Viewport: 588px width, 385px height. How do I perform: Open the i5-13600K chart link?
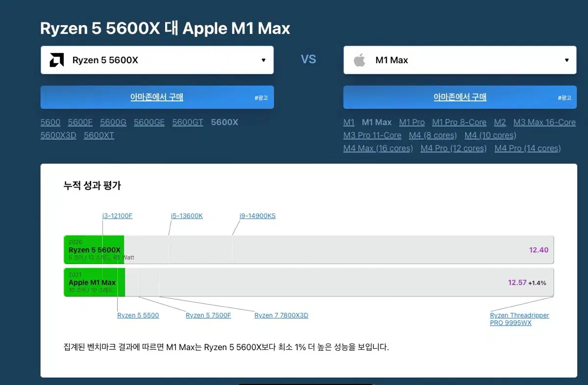point(187,216)
